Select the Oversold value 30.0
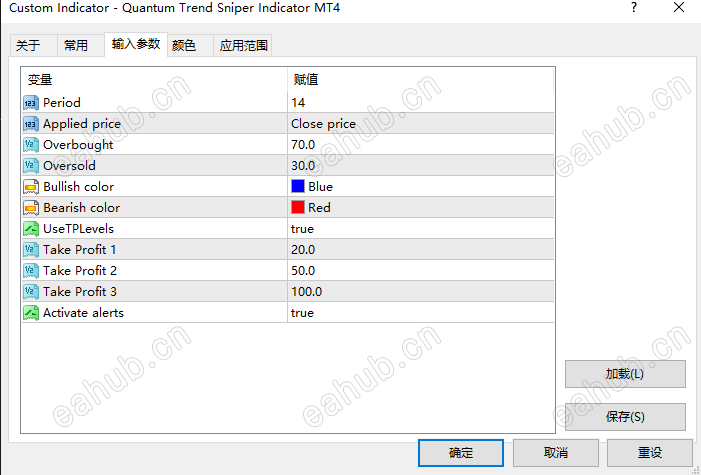Image resolution: width=701 pixels, height=475 pixels. [303, 166]
